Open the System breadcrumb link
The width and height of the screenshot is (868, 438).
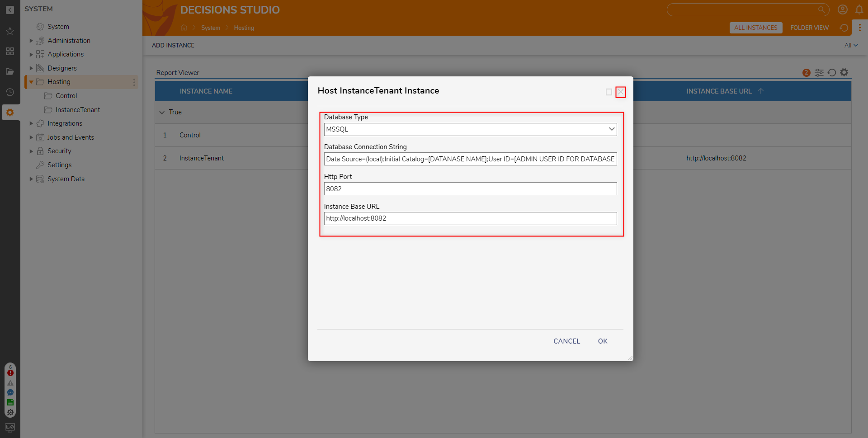coord(211,28)
